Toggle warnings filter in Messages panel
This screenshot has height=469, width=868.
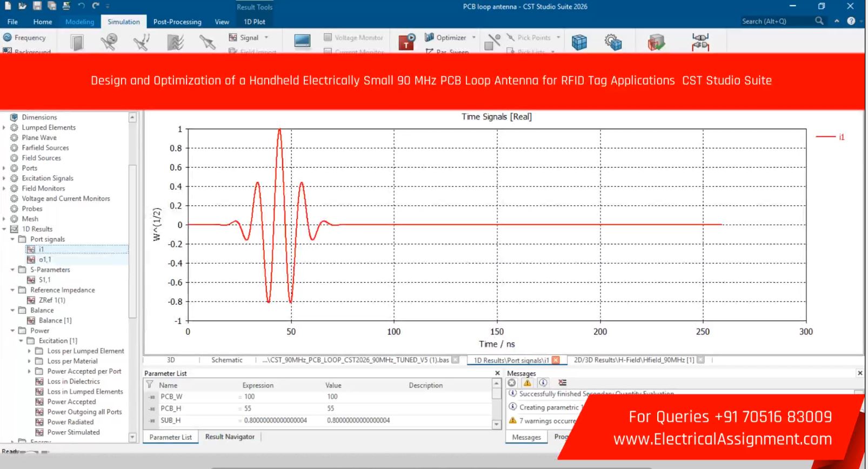[x=528, y=383]
